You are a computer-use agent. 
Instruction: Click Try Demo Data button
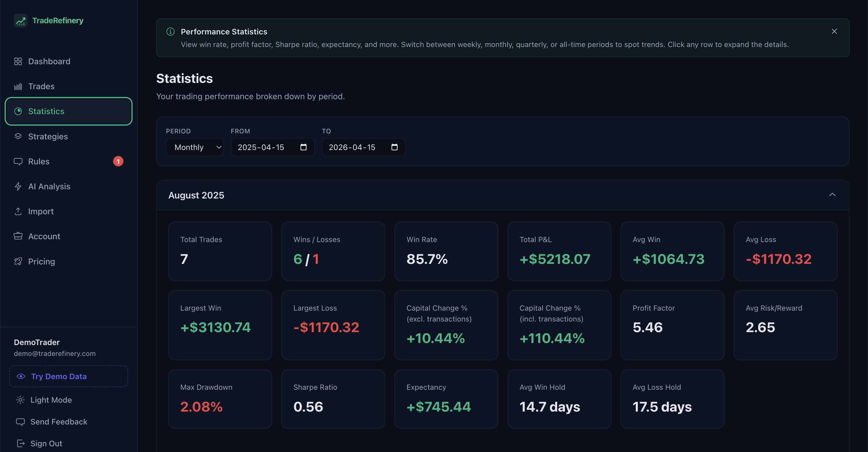pyautogui.click(x=68, y=376)
